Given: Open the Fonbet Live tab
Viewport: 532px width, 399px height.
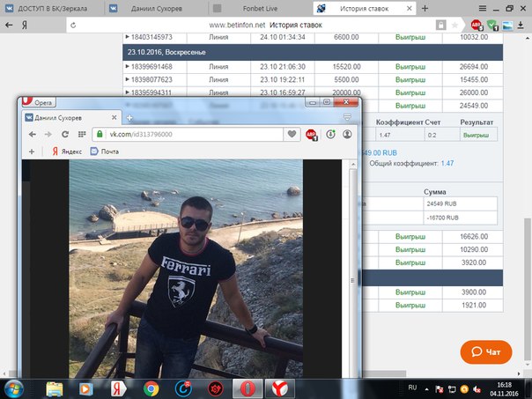Looking at the screenshot, I should [259, 9].
